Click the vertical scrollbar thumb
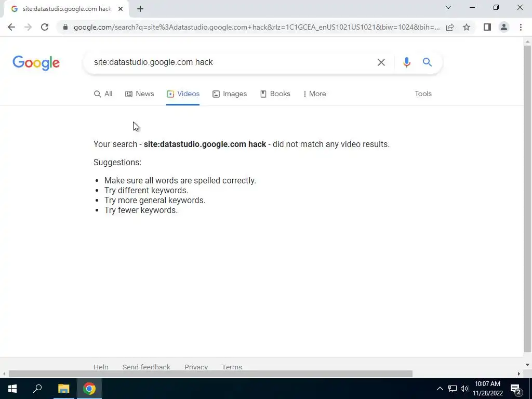532x399 pixels. 527,199
